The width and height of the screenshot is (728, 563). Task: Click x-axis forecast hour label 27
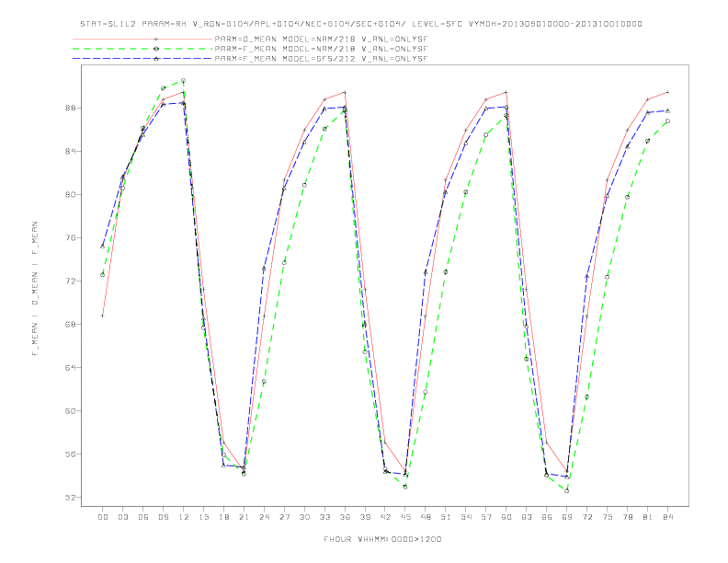[285, 517]
